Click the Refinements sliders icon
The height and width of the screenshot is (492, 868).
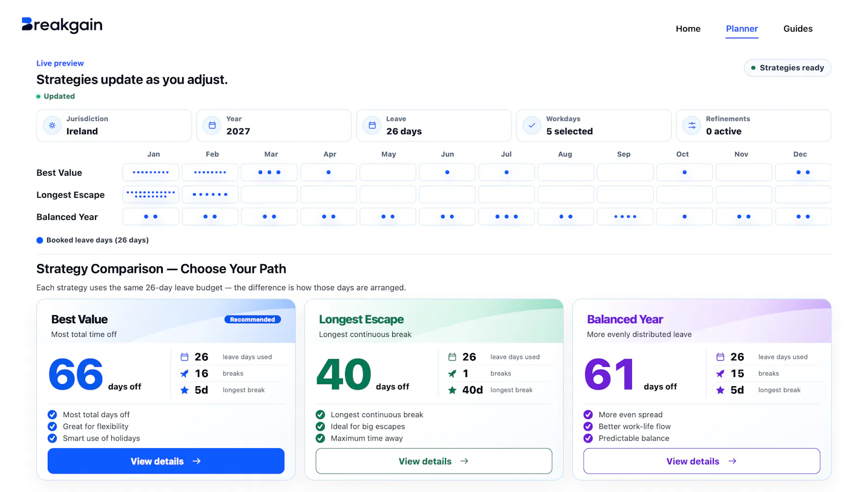click(692, 125)
